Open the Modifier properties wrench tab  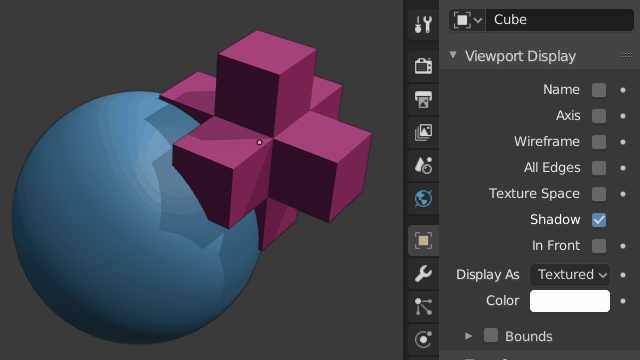coord(423,273)
